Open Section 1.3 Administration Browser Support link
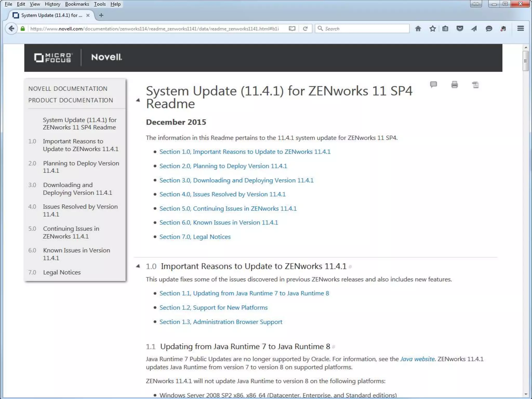Screen dimensions: 532x399 [221, 322]
